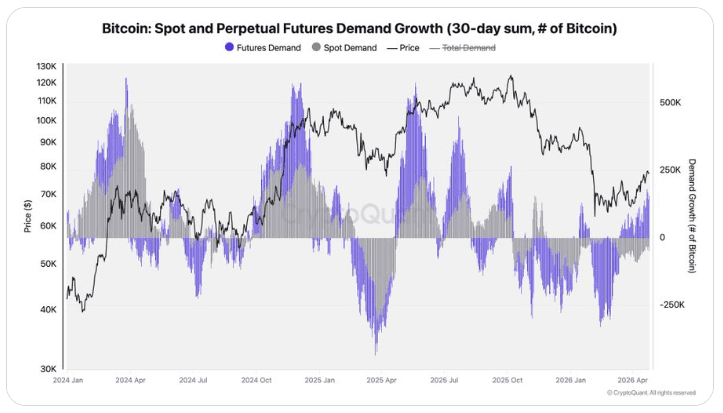Image resolution: width=723 pixels, height=413 pixels.
Task: Click the chart title text
Action: pyautogui.click(x=360, y=27)
